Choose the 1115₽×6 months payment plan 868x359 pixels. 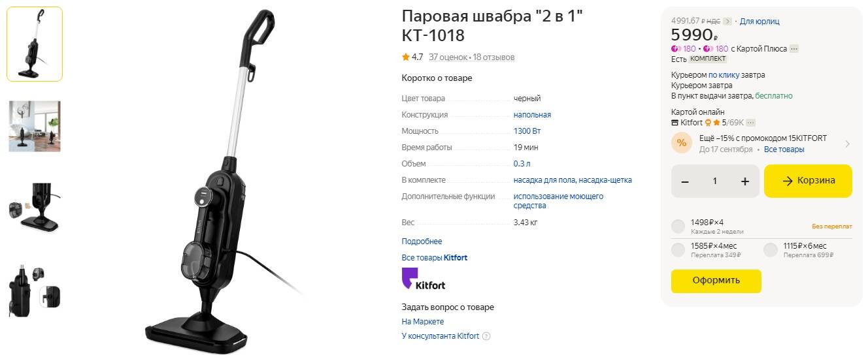(771, 249)
